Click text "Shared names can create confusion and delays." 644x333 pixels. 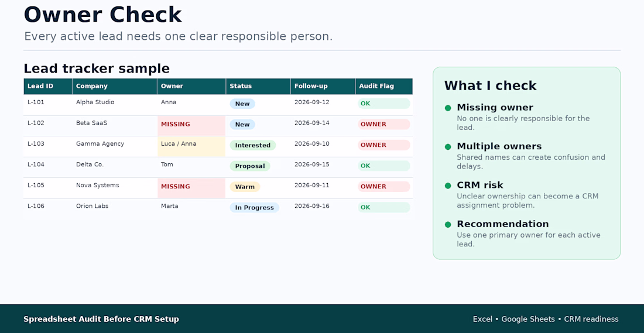[531, 162]
